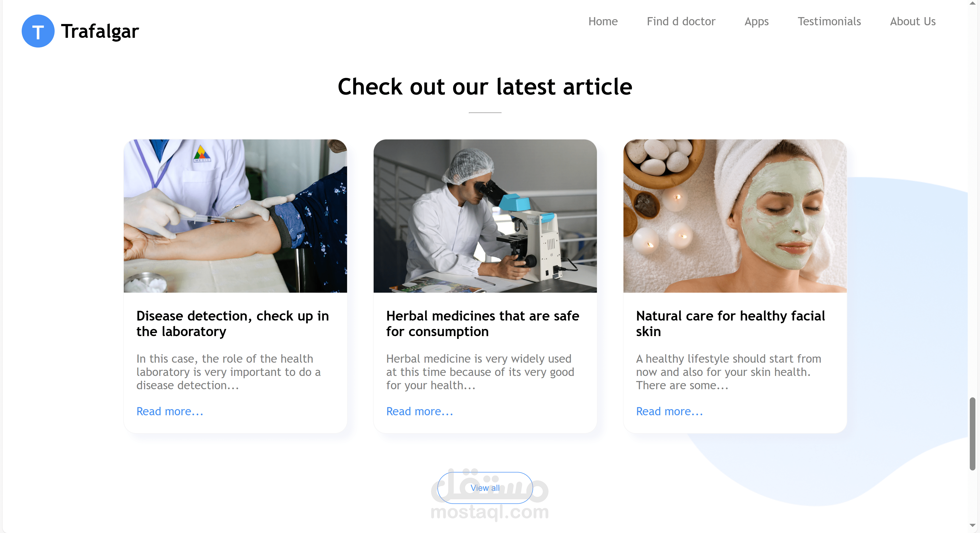Viewport: 980px width, 533px height.
Task: Open the microscope scientist article image
Action: 485,216
